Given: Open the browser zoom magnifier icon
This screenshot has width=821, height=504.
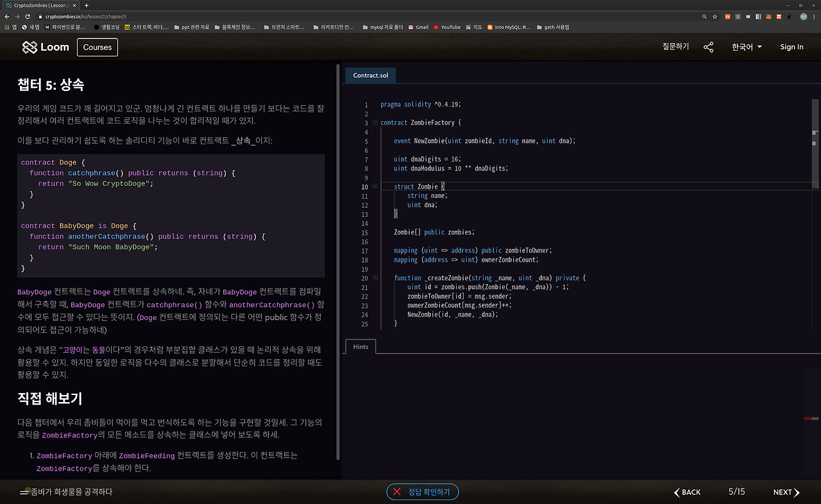Looking at the screenshot, I should 705,16.
